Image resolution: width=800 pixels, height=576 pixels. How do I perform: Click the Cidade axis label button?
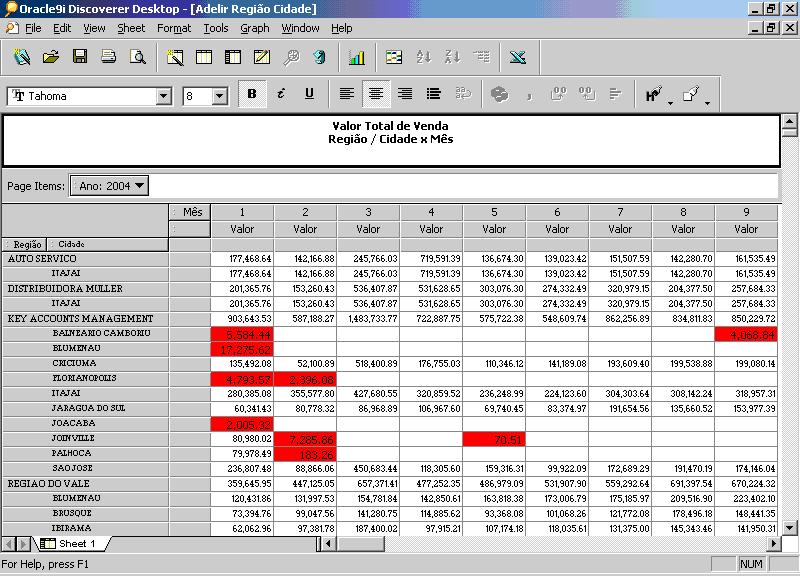click(x=68, y=244)
